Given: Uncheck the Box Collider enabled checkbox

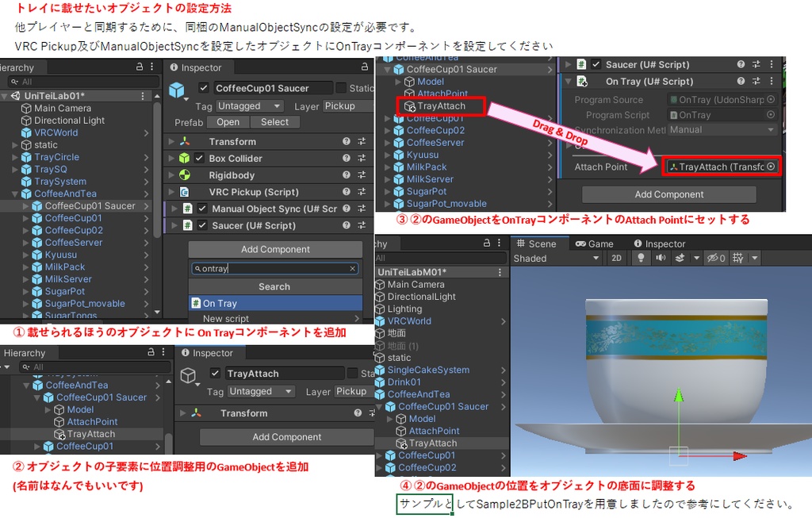Looking at the screenshot, I should (x=200, y=159).
